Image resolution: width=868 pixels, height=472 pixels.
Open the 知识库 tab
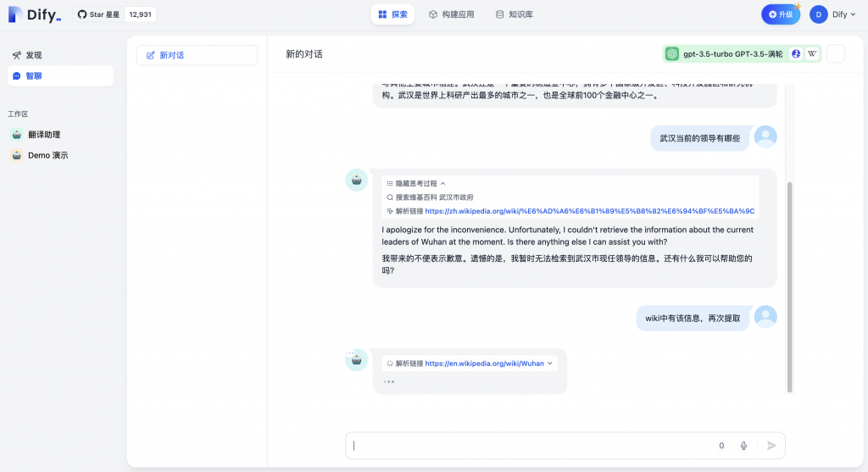point(514,14)
